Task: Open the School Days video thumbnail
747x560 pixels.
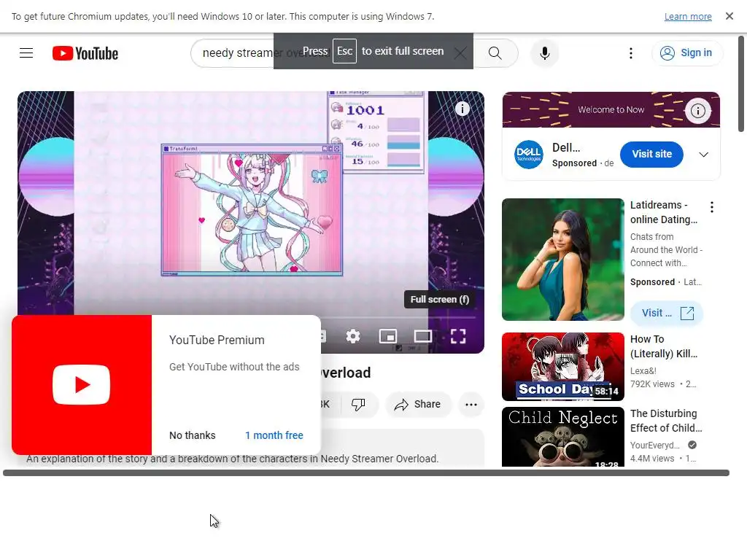Action: coord(562,367)
